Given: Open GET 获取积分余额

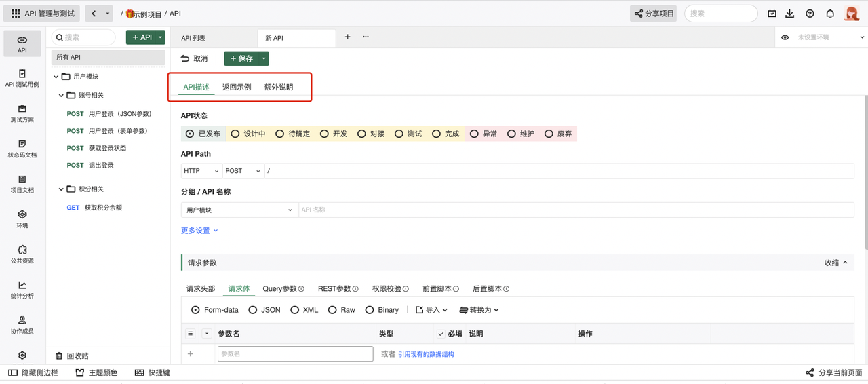Looking at the screenshot, I should point(94,208).
